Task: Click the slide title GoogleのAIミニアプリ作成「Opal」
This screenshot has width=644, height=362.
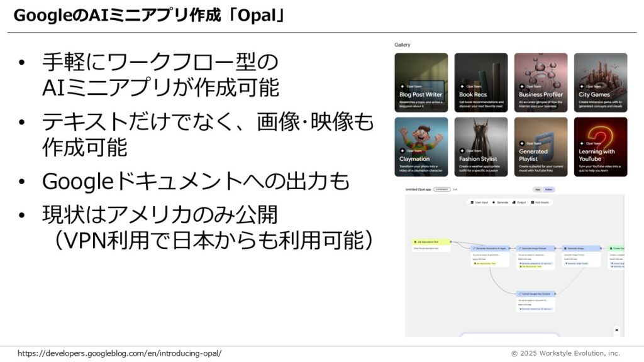Action: 149,16
